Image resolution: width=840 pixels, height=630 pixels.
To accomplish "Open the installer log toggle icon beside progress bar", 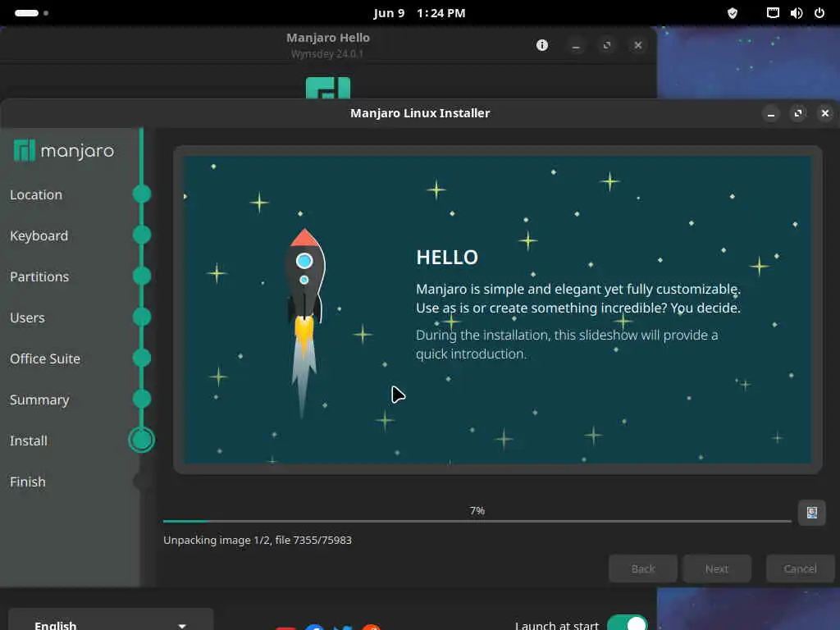I will 811,513.
